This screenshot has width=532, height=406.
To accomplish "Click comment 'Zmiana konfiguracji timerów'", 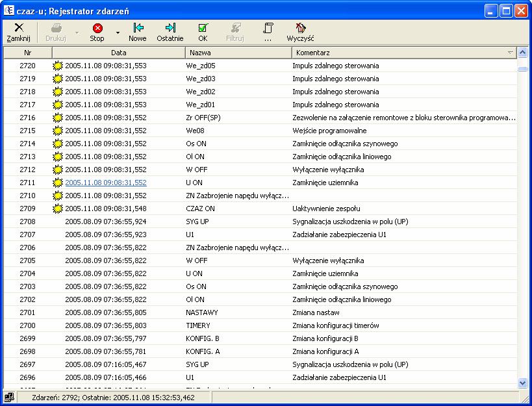I will pos(336,325).
